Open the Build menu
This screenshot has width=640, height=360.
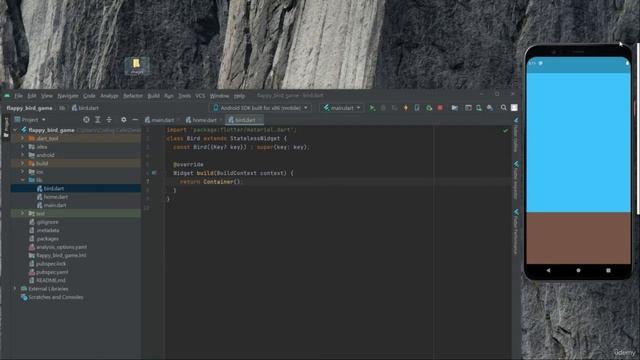tap(153, 96)
